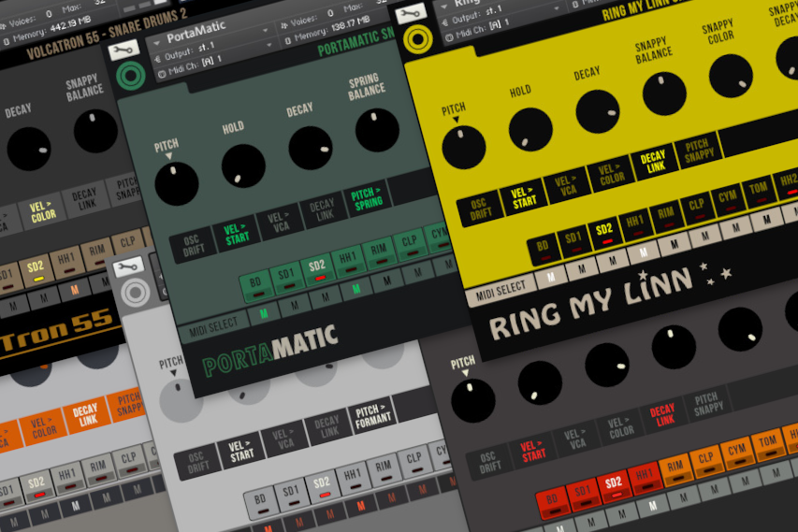Select the SD2 pad on PortaMatic
Image resolution: width=798 pixels, height=532 pixels.
click(317, 269)
